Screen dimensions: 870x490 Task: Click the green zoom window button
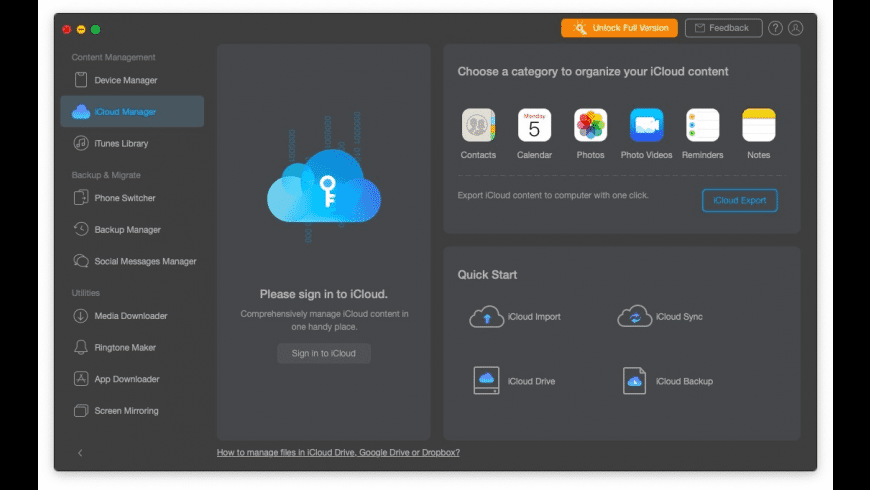(95, 29)
